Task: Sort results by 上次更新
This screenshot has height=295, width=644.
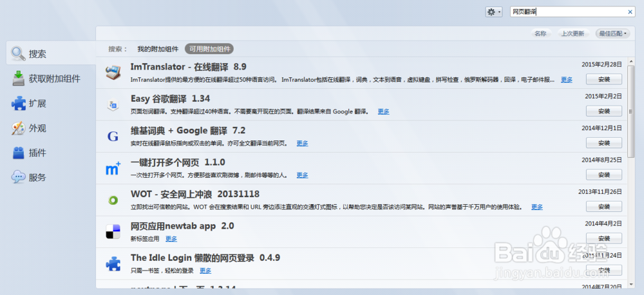Action: click(573, 33)
